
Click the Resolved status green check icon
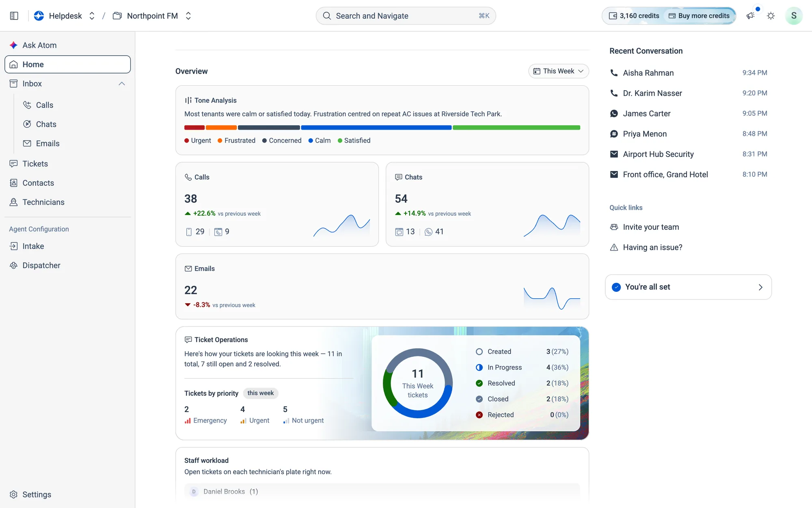[x=479, y=383]
